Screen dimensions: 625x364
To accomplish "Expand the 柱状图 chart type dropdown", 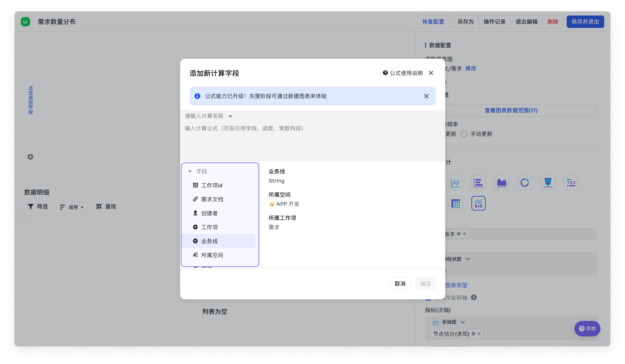I will coord(468,259).
